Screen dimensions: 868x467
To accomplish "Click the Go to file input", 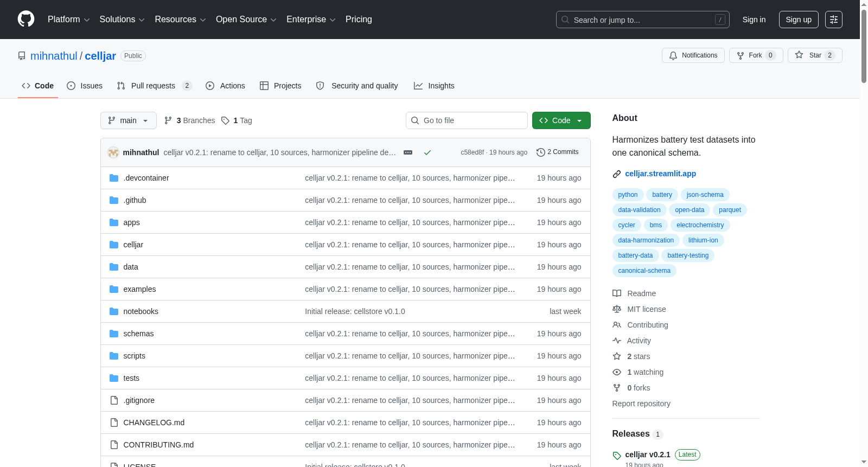I will 467,120.
